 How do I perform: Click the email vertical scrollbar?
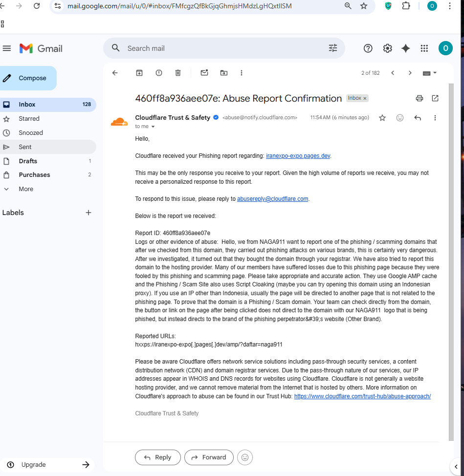pyautogui.click(x=451, y=261)
